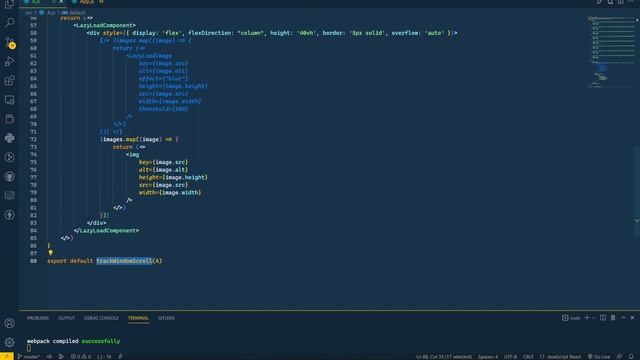Select the TERMINAL panel tab

pyautogui.click(x=138, y=318)
